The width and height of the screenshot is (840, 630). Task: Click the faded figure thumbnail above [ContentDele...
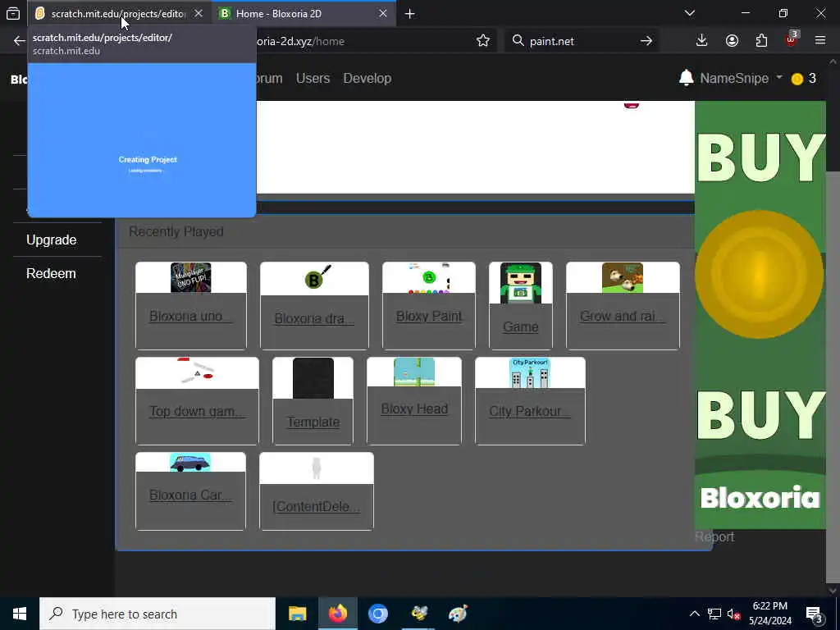pos(317,468)
